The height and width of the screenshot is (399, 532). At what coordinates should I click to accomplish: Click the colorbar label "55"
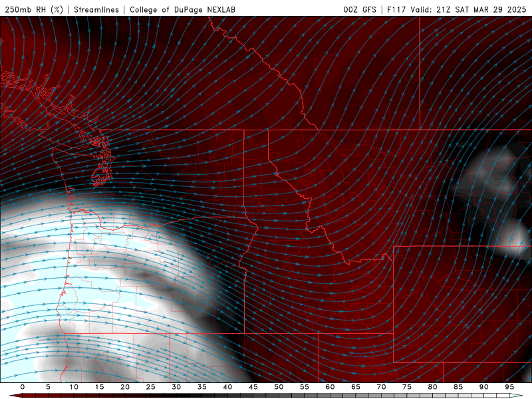point(305,387)
